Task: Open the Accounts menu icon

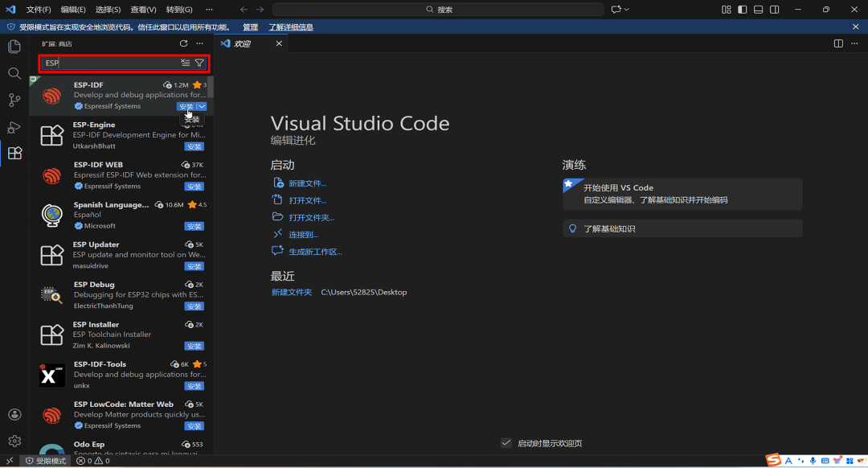Action: point(14,414)
